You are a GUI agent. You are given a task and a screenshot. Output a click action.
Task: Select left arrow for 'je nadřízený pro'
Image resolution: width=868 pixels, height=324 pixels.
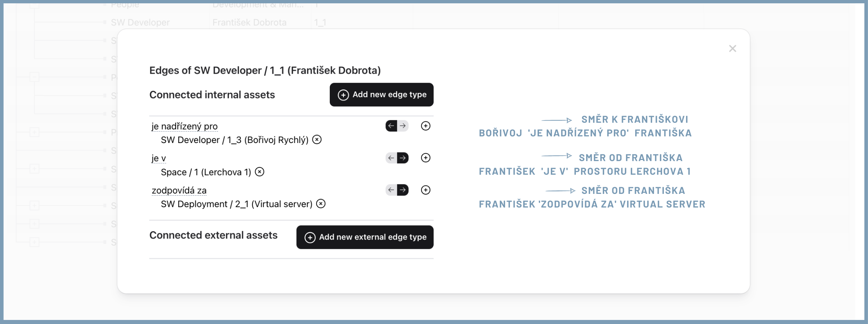(x=391, y=126)
